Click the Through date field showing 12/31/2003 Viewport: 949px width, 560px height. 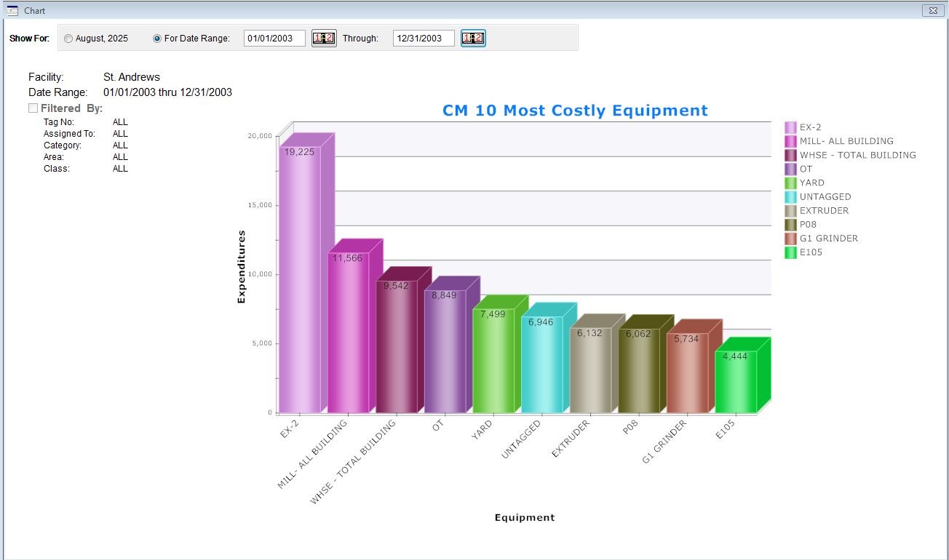click(x=424, y=38)
